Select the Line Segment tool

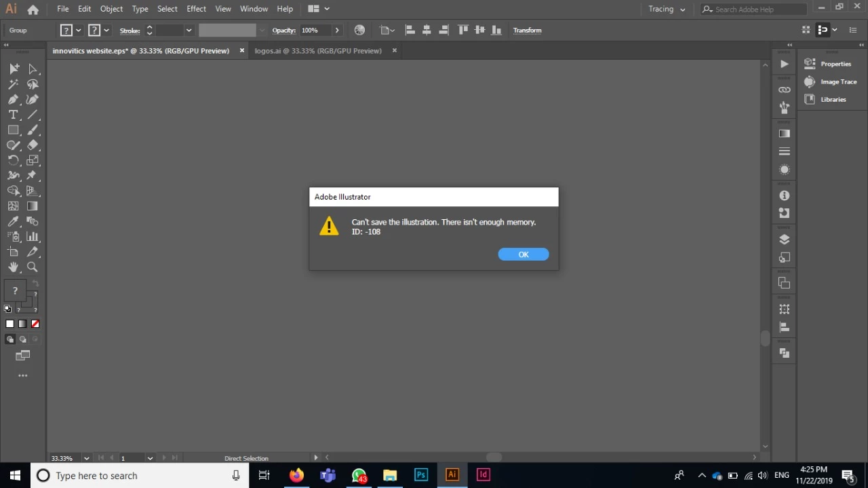[x=33, y=115]
